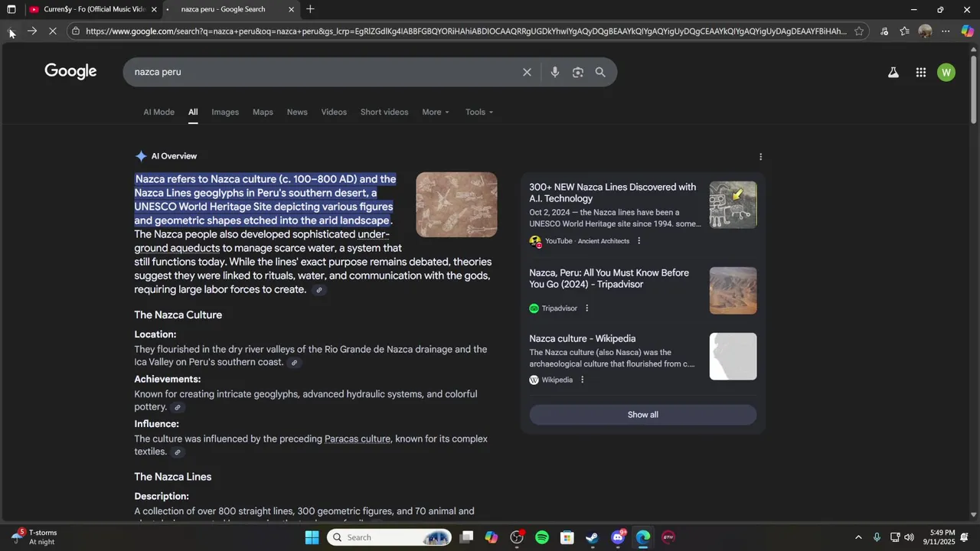This screenshot has width=980, height=551.
Task: Switch to Short videos results
Action: tap(384, 112)
